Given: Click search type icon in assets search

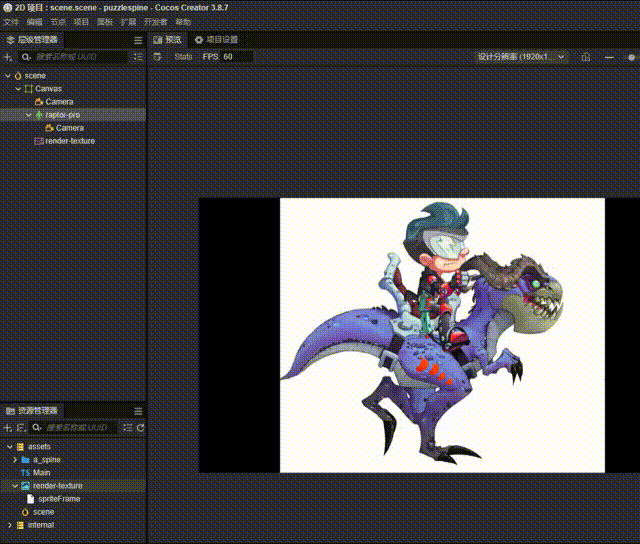Looking at the screenshot, I should click(x=37, y=428).
